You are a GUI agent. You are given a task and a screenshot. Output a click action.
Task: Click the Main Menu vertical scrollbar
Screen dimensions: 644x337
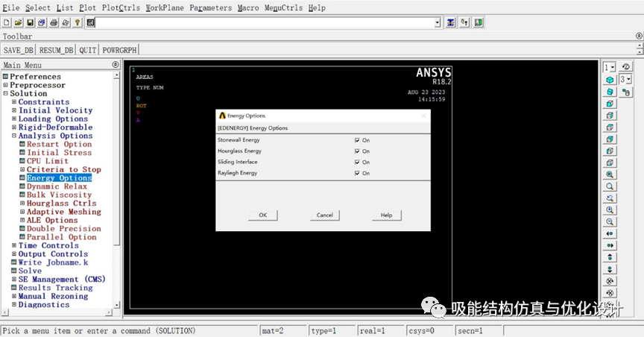pos(116,189)
